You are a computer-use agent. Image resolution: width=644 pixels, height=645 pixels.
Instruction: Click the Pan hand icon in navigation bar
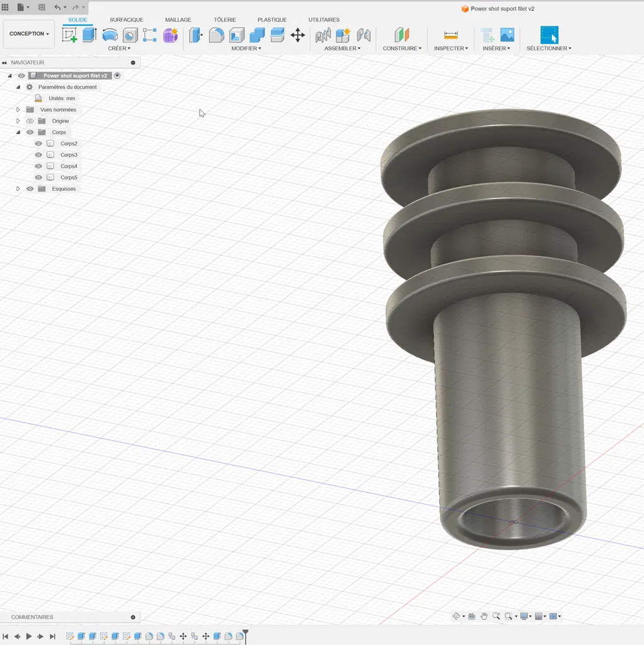[x=484, y=616]
